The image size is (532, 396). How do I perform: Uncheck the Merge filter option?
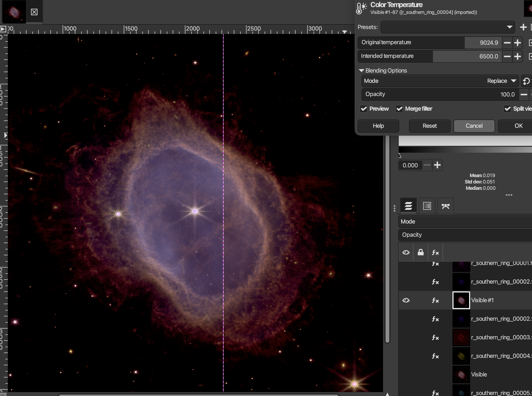tap(399, 109)
